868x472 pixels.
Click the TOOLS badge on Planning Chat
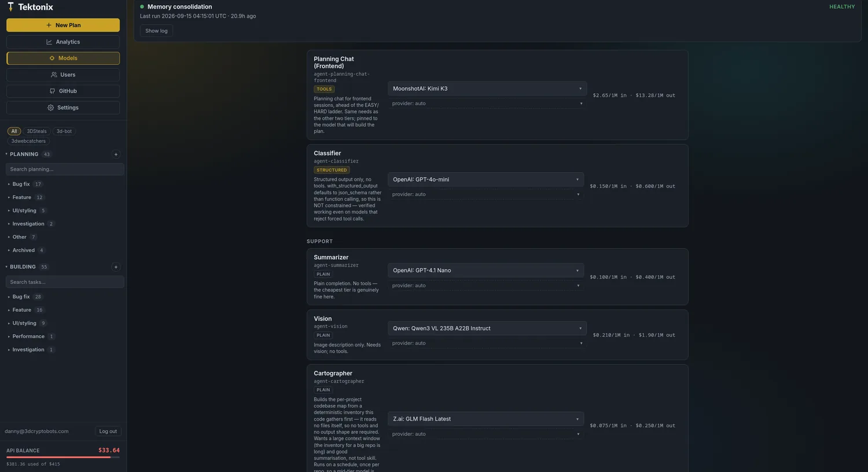(324, 89)
